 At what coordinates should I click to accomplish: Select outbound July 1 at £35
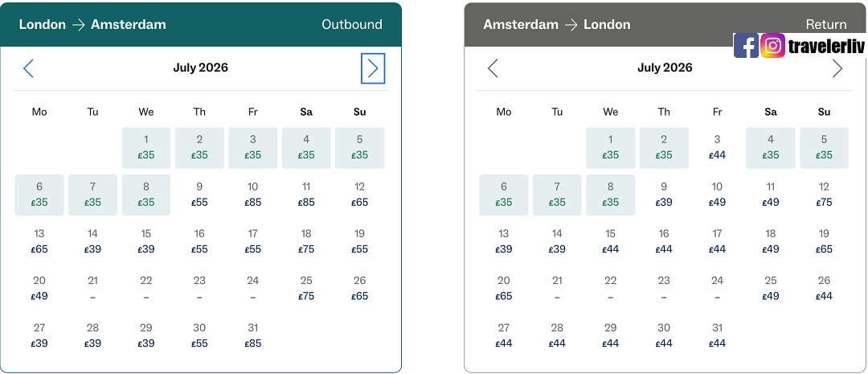[146, 147]
